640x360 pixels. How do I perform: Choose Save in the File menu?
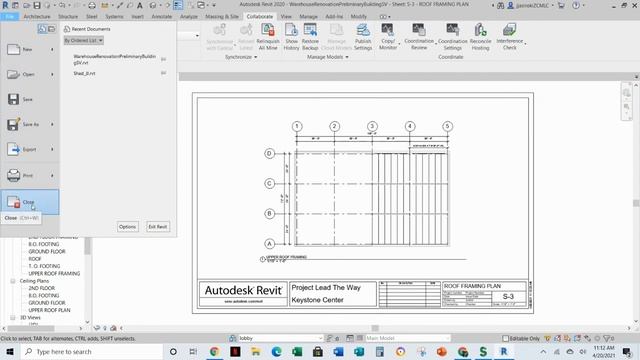pos(29,99)
